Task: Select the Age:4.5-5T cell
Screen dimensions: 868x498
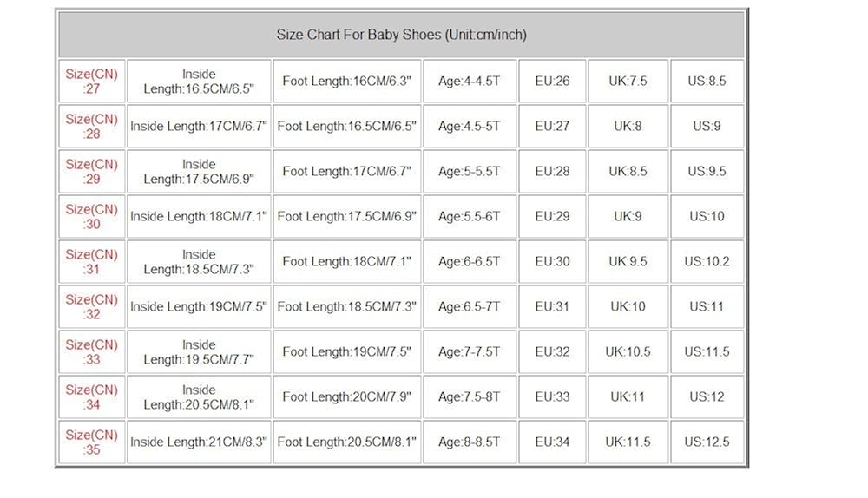Action: (470, 127)
